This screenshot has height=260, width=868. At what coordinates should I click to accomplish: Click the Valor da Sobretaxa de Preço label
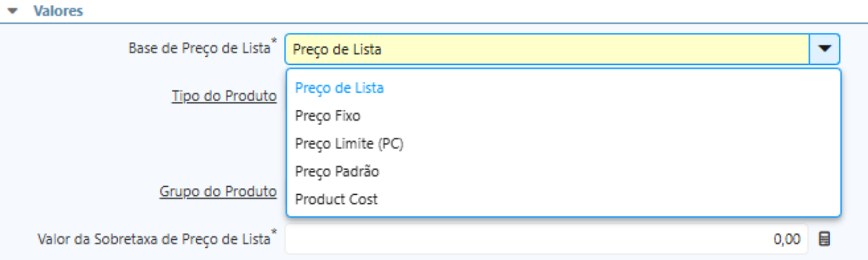pyautogui.click(x=153, y=239)
